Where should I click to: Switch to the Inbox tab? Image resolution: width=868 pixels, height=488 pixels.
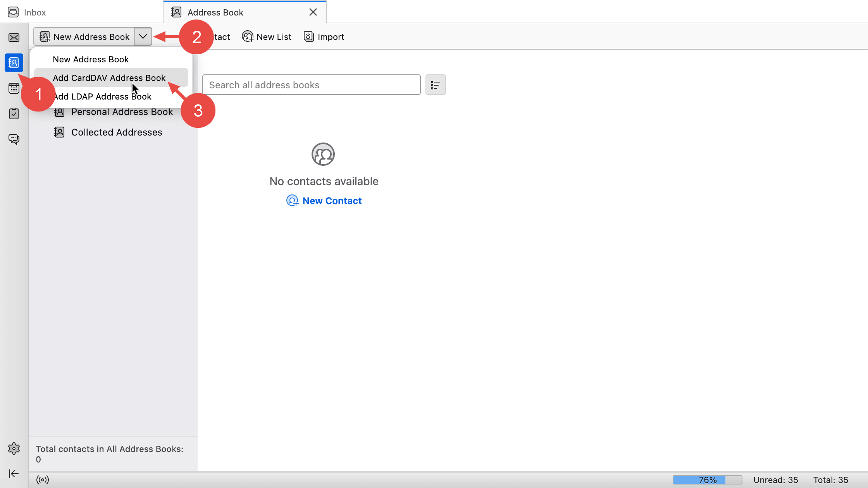tap(35, 12)
